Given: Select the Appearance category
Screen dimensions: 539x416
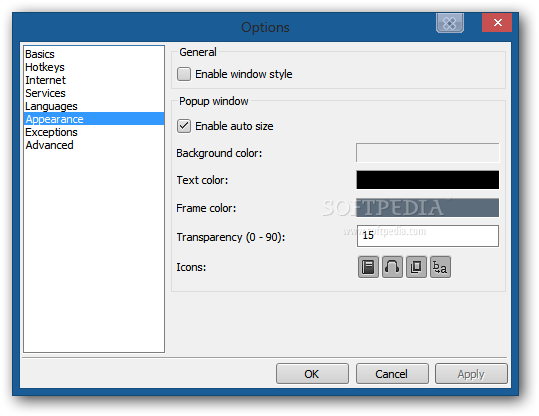Looking at the screenshot, I should [94, 119].
